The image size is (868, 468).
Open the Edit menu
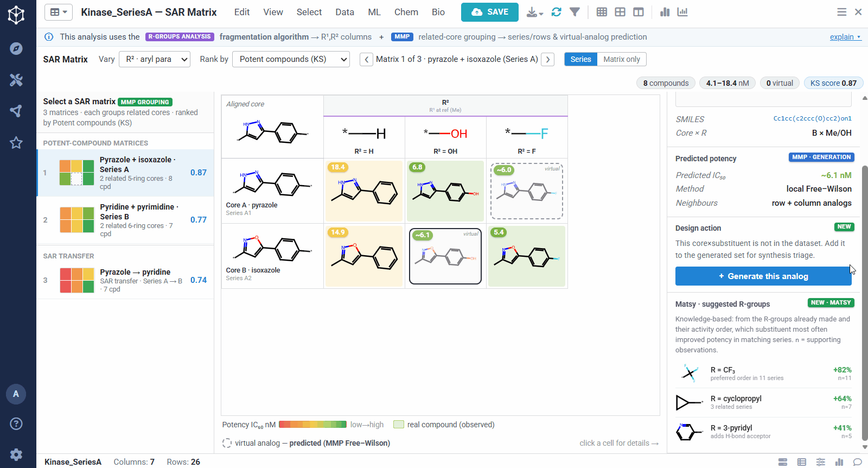tap(242, 12)
